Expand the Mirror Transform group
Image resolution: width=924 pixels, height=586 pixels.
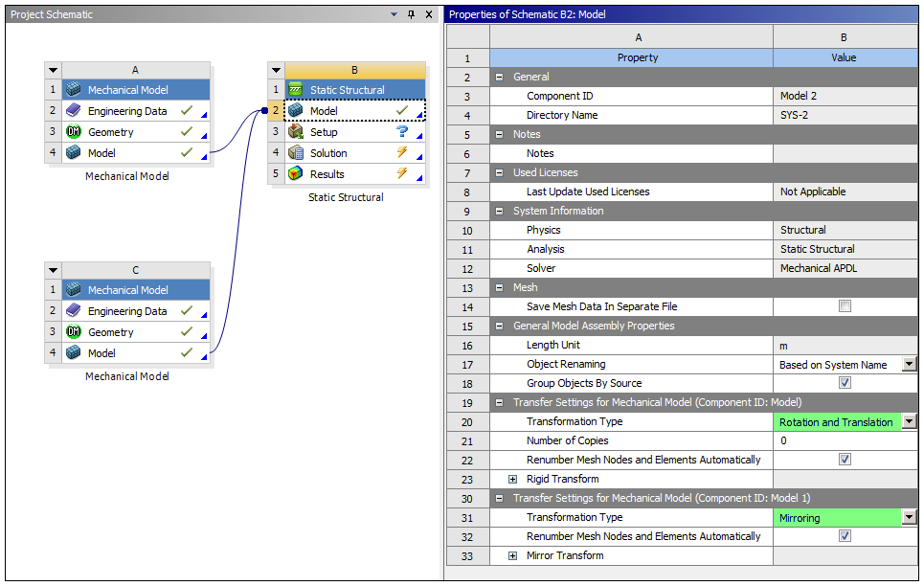pyautogui.click(x=513, y=555)
